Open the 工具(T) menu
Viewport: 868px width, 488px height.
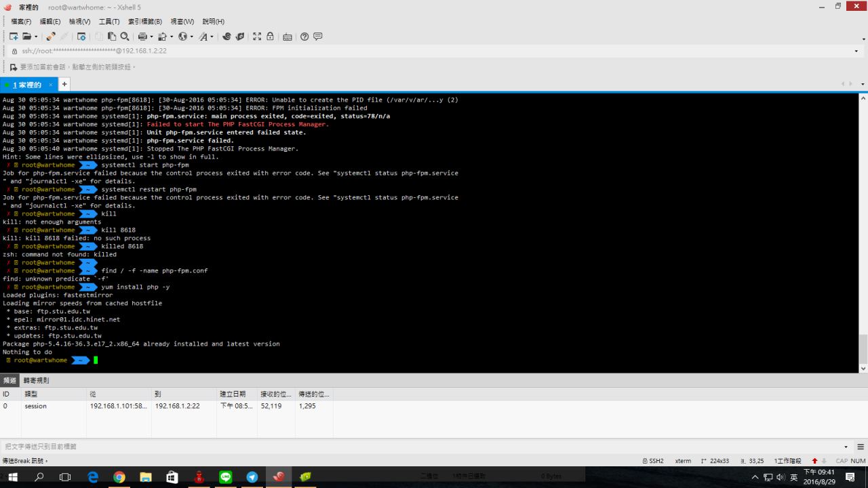pos(109,22)
